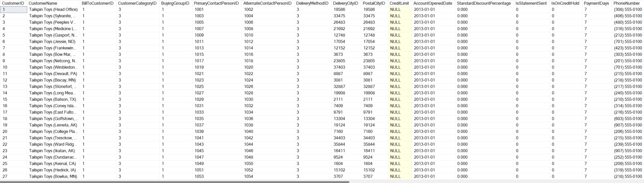644x183 pixels.
Task: Click AlternateContactPersonID value 1016
Action: 268,54
